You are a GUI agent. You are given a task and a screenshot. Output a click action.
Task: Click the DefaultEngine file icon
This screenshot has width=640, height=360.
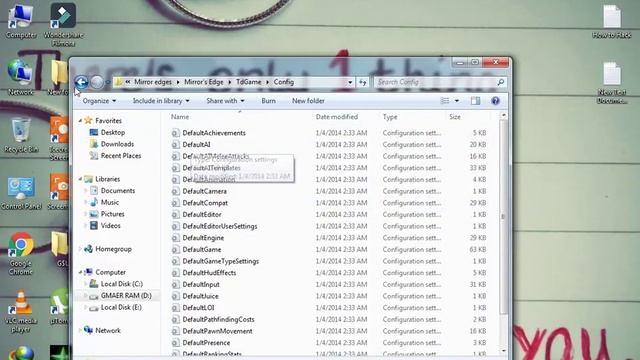pos(176,238)
